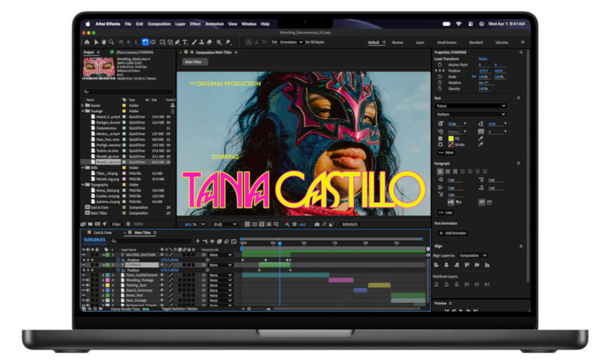Screen dimensions: 607x364
Task: Click the Project panel trash icon
Action: (128, 224)
